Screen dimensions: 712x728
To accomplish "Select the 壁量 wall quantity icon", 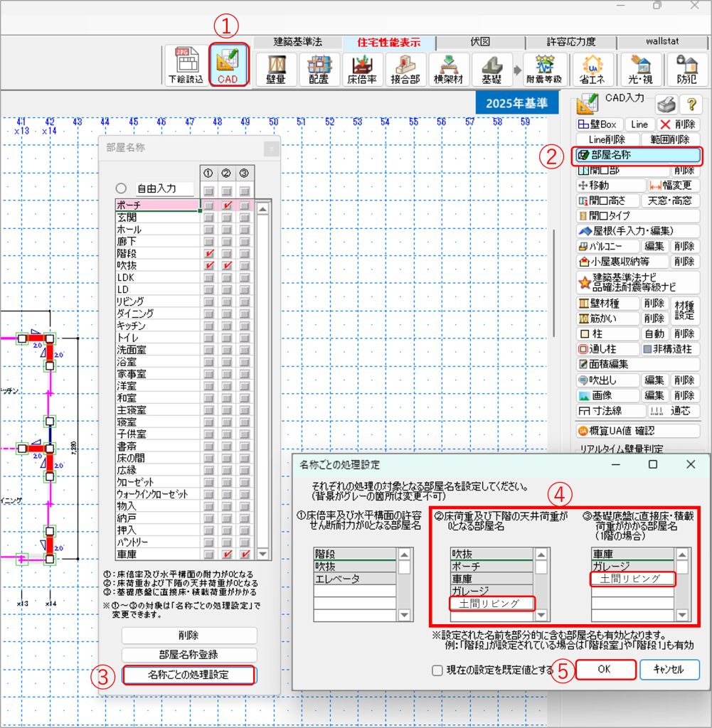I will [x=276, y=70].
